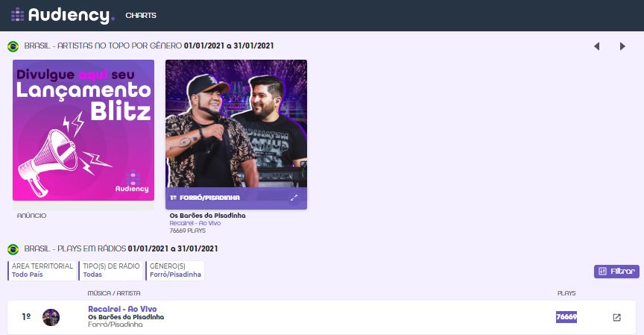Screen dimensions: 644x335
Task: Go to previous genre with left arrow
Action: click(597, 46)
